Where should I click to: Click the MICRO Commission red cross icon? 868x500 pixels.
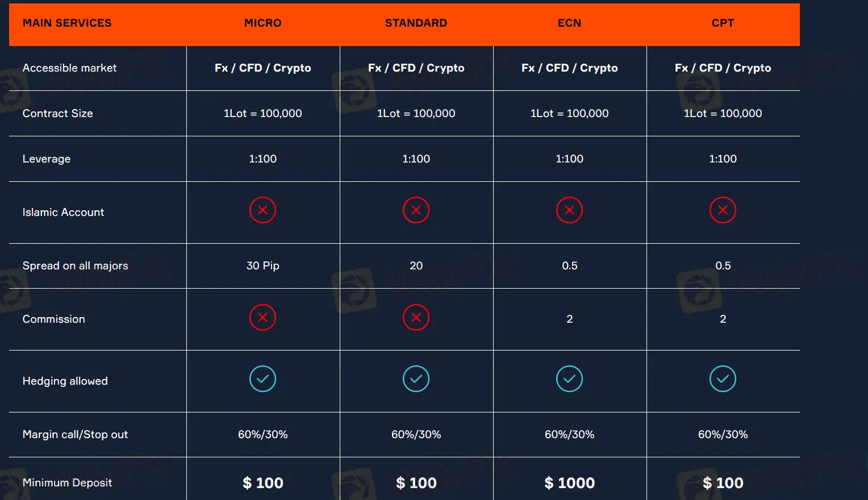click(x=262, y=318)
